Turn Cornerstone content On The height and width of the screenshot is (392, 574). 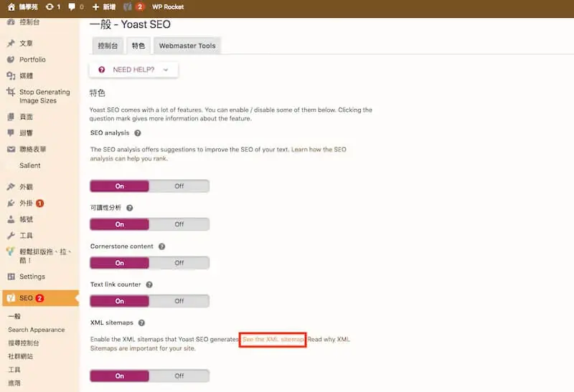[120, 263]
